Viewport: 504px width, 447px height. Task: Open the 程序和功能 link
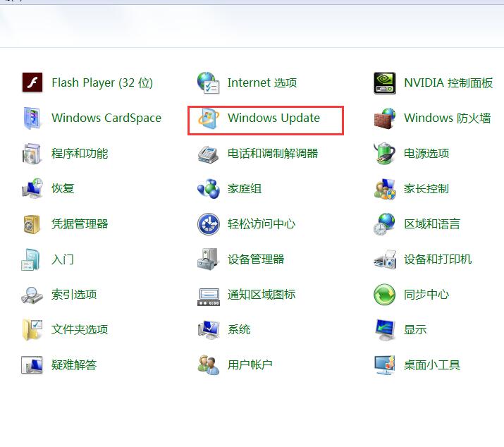tap(80, 154)
